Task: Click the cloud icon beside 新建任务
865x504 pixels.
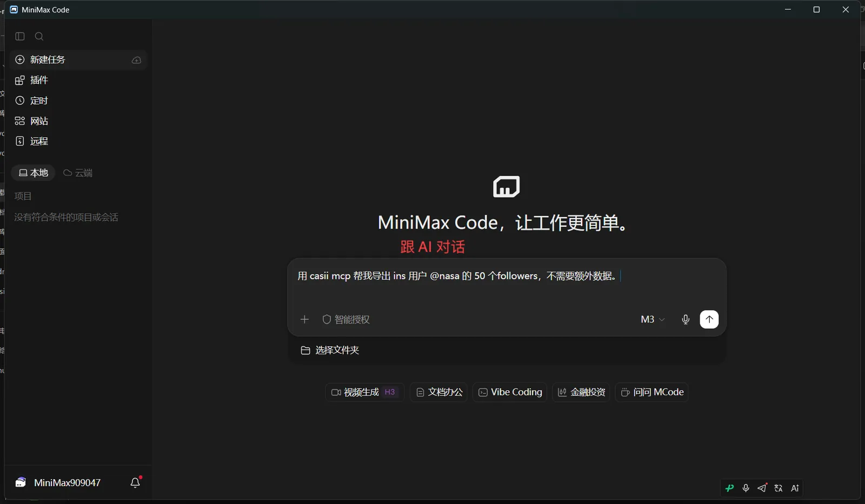Action: click(x=136, y=60)
